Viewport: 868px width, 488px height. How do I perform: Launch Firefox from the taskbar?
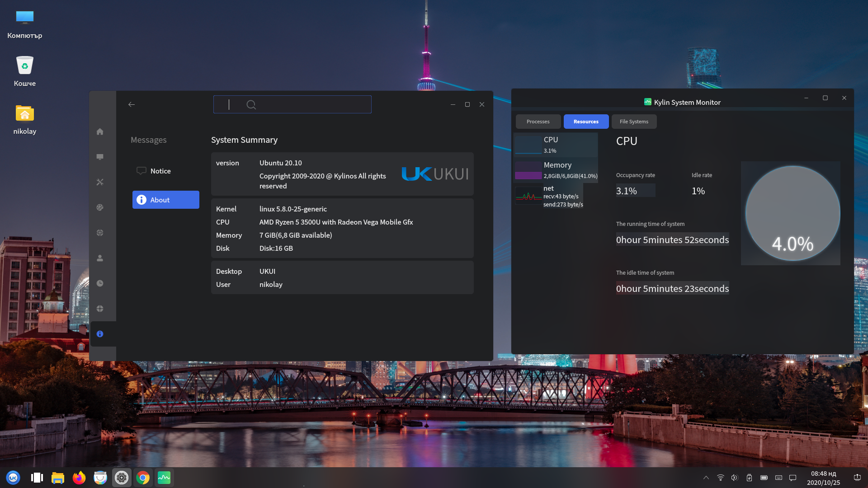(x=79, y=478)
